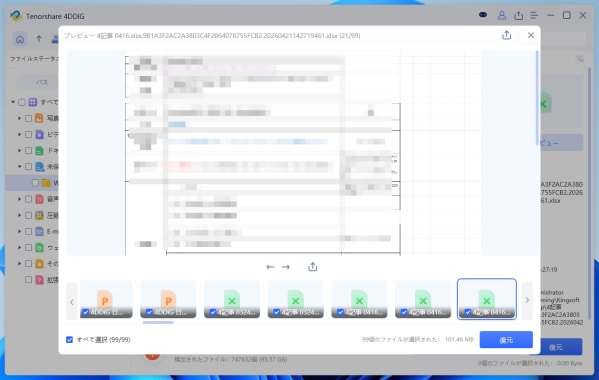Viewport: 599px width, 380px height.
Task: Expand the audio category tree item
Action: click(19, 199)
